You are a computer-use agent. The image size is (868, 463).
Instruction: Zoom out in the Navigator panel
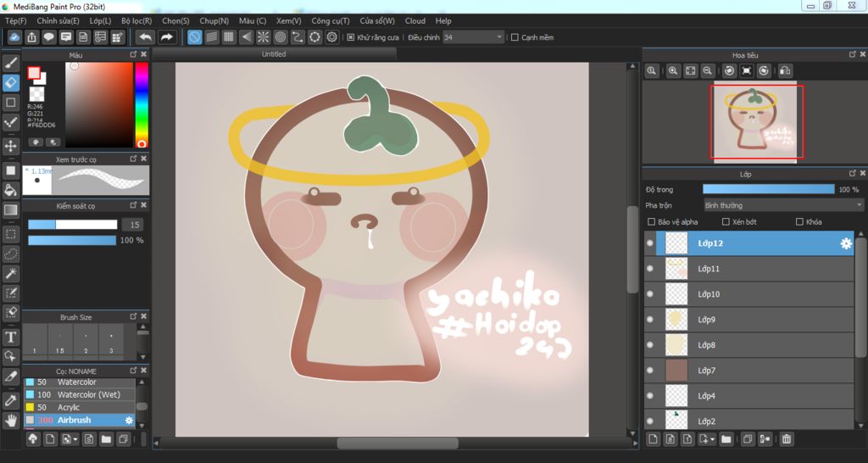708,71
